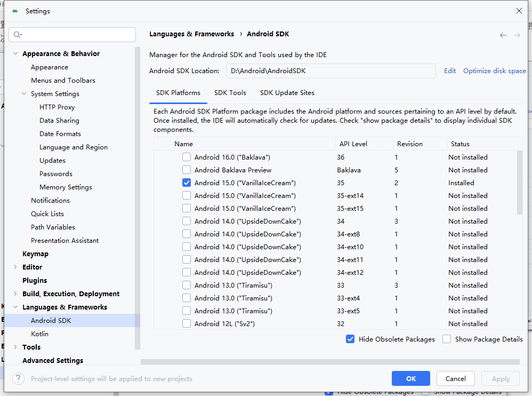Select HTTP Proxy settings
The height and width of the screenshot is (396, 532).
click(57, 107)
